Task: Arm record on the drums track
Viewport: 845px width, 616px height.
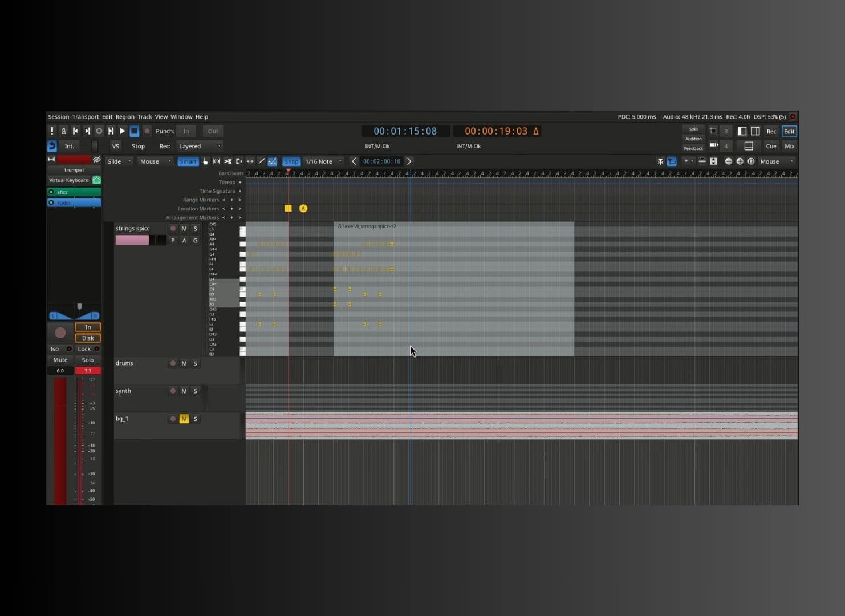Action: click(173, 363)
